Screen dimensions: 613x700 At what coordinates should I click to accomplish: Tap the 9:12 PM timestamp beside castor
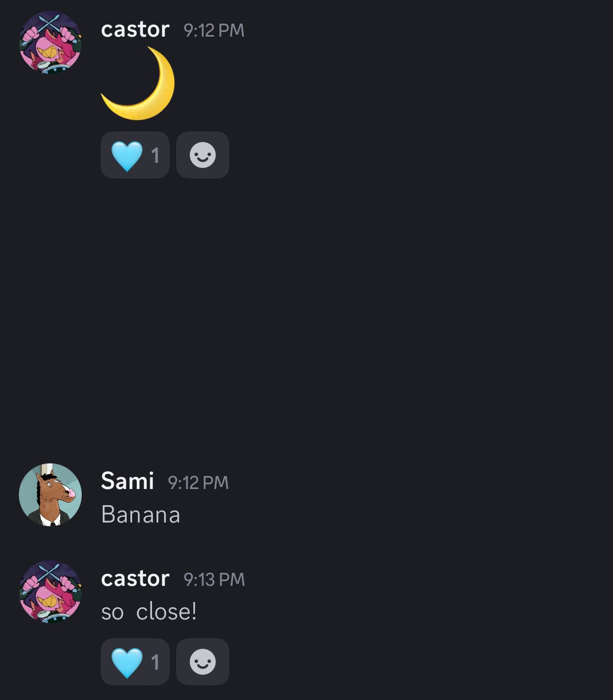point(214,30)
